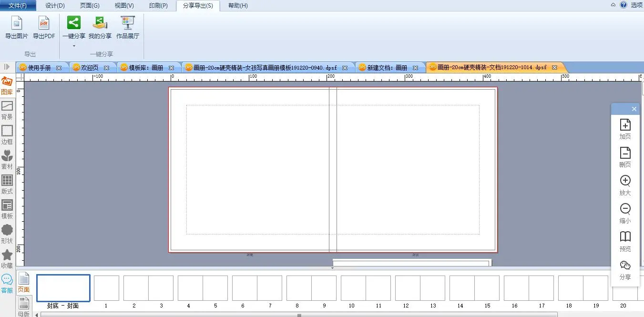644x317 pixels.
Task: Open the 模板 template panel
Action: pyautogui.click(x=7, y=210)
